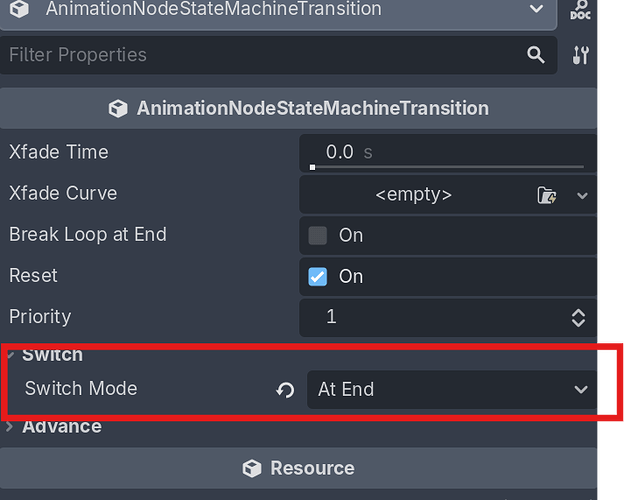Click AnimationNodeStateMachineTransition header cube icon
The width and height of the screenshot is (624, 500).
[118, 108]
